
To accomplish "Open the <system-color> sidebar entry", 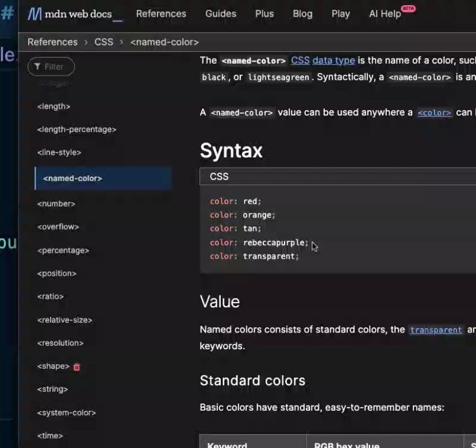I will tap(65, 412).
